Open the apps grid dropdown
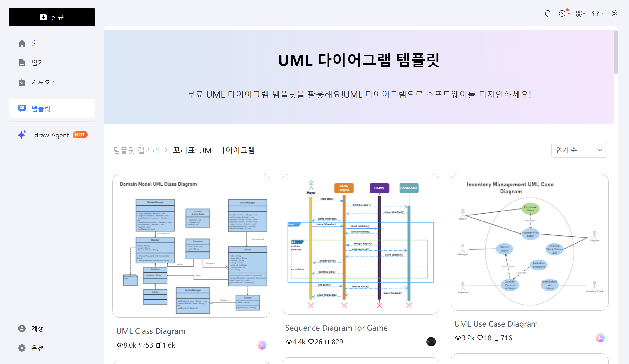 tap(580, 13)
